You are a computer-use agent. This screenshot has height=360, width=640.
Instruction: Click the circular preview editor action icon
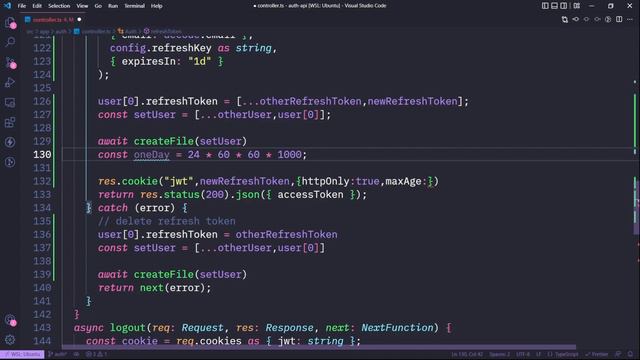(608, 19)
